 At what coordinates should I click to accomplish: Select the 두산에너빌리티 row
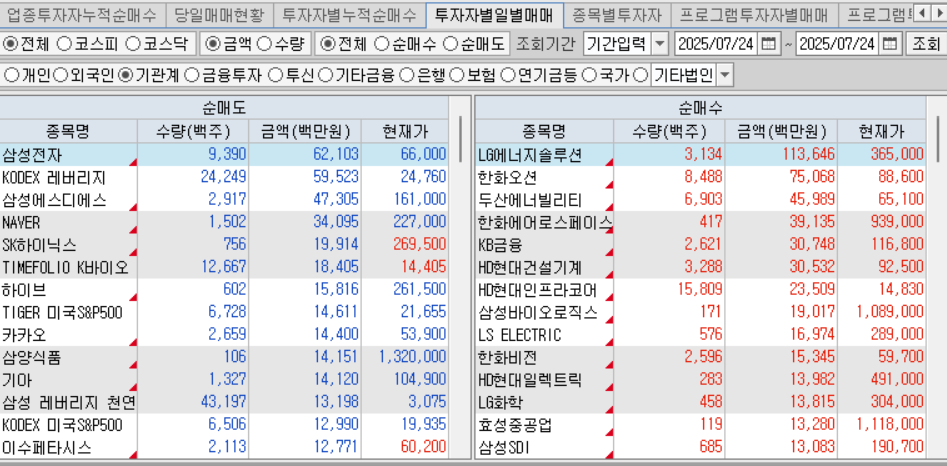701,200
